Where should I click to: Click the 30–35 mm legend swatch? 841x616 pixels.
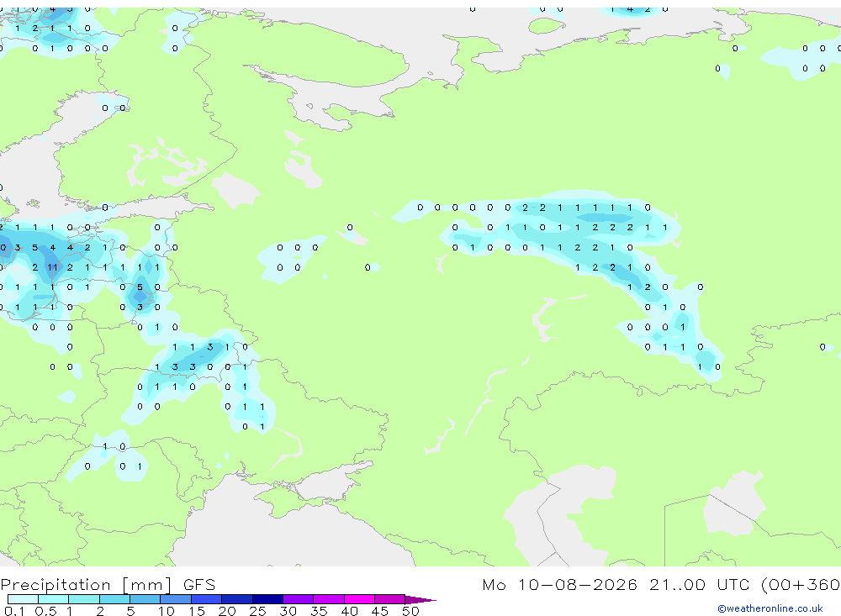(x=299, y=599)
